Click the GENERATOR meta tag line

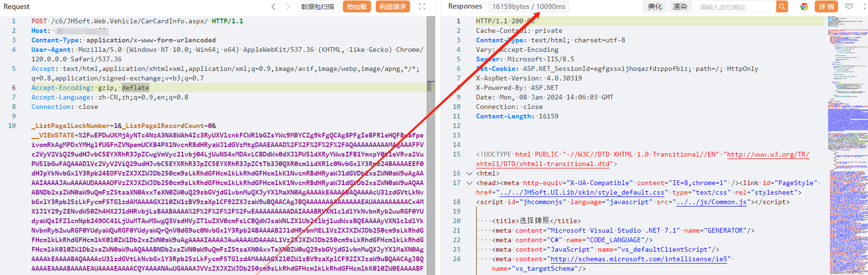623,231
